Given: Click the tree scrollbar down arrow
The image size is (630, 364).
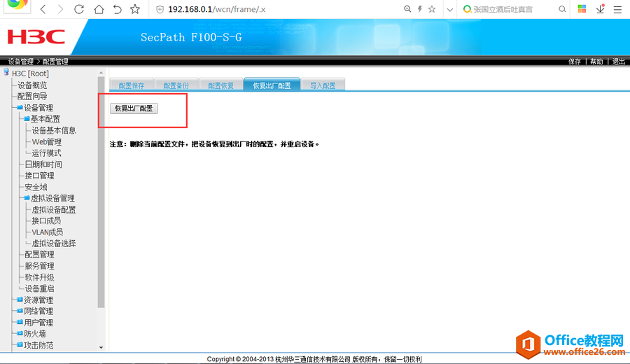Looking at the screenshot, I should coord(101,347).
